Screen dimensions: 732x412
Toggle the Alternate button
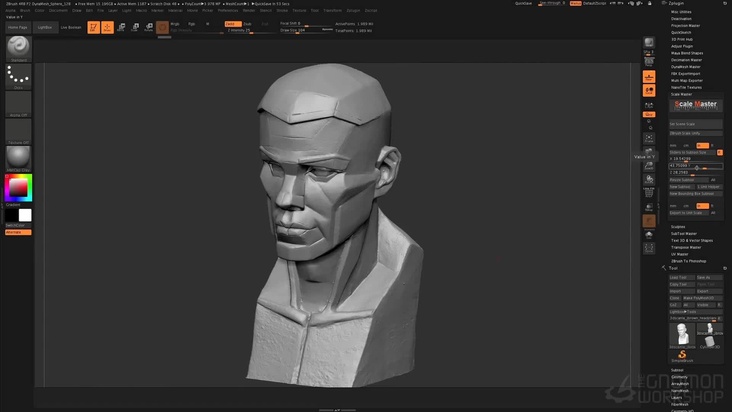(18, 232)
